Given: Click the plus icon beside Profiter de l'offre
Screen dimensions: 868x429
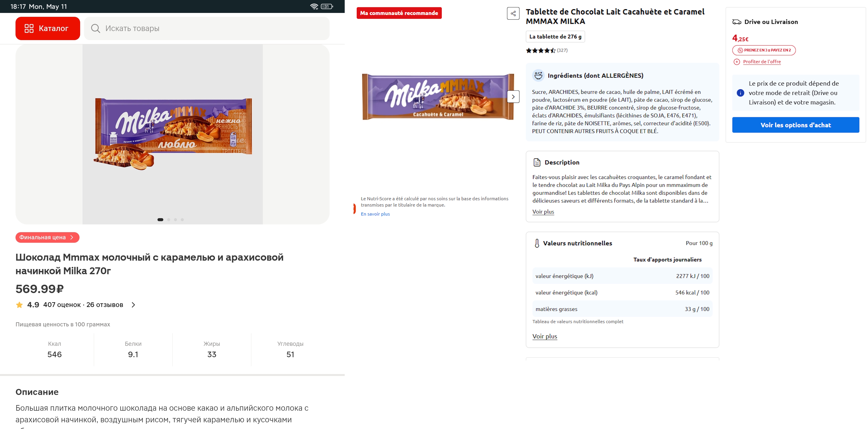Looking at the screenshot, I should (737, 62).
